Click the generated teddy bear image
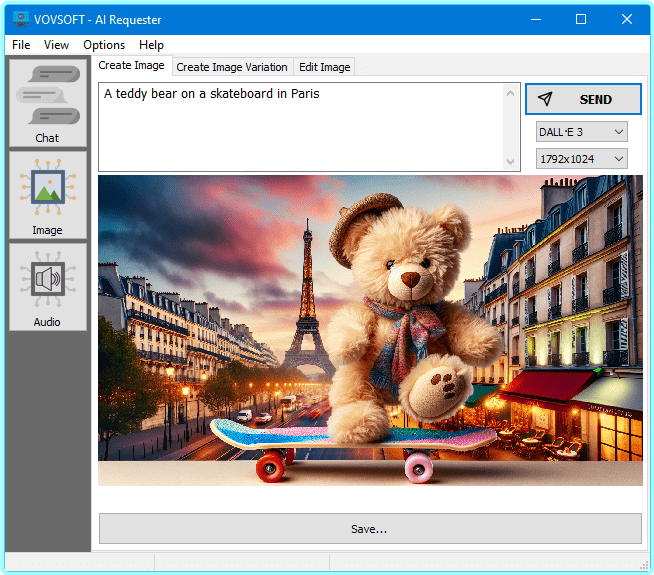Image resolution: width=654 pixels, height=575 pixels. tap(370, 330)
